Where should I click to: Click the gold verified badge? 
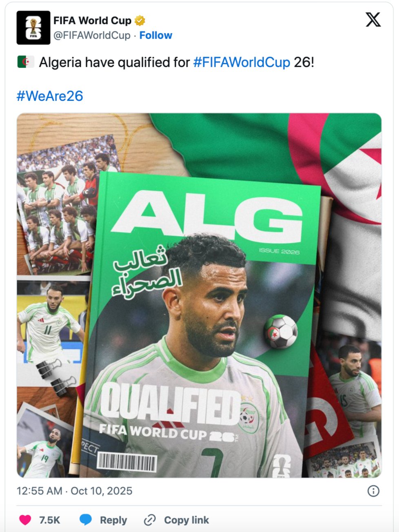click(140, 20)
